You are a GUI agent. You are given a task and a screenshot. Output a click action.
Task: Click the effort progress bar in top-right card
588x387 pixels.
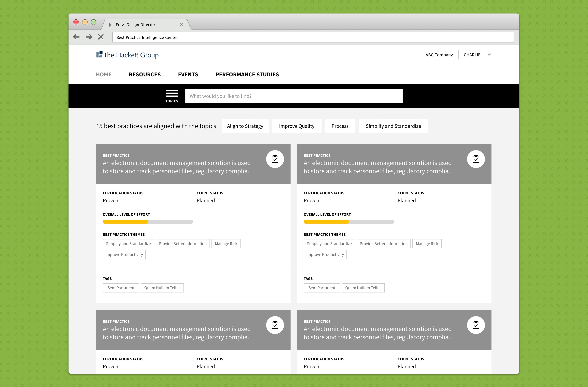pyautogui.click(x=349, y=222)
